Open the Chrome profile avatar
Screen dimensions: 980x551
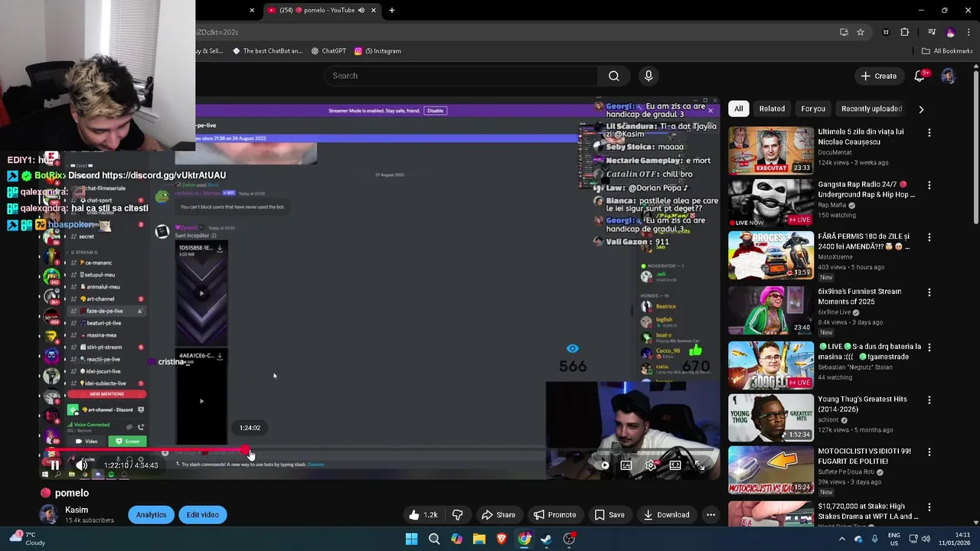(x=950, y=32)
